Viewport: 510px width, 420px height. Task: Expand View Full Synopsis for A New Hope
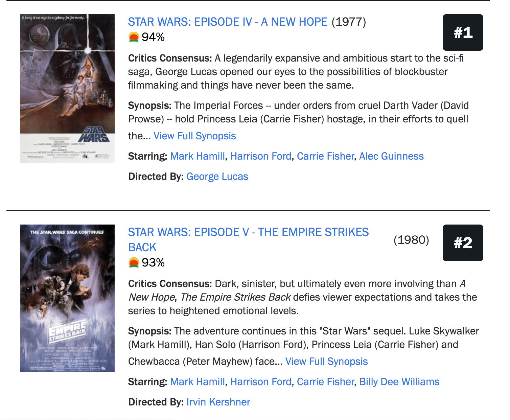pyautogui.click(x=195, y=136)
